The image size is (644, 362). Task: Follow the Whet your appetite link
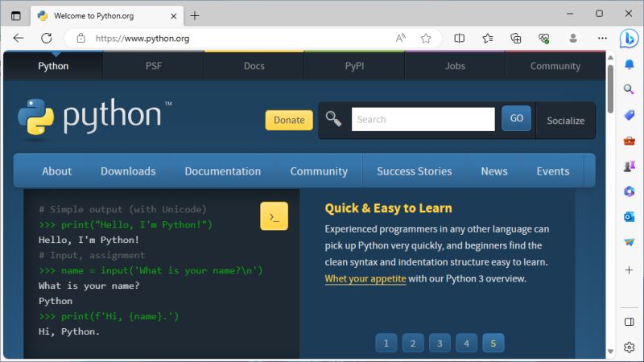[365, 278]
